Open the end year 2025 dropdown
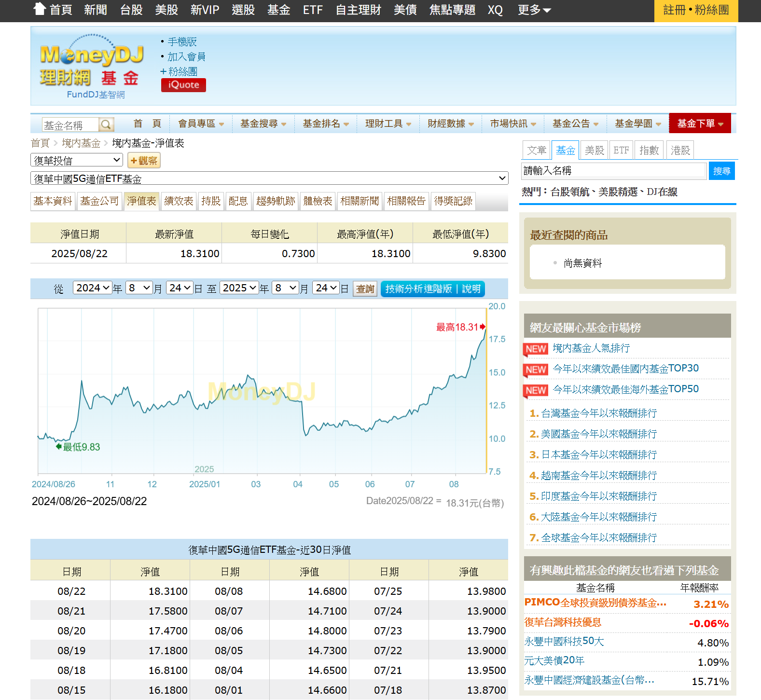Screen dimensions: 761x700 coord(239,288)
